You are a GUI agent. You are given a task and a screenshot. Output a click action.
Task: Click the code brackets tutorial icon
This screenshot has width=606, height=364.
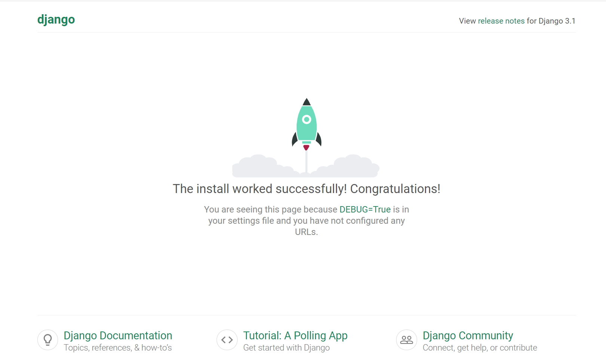(x=227, y=340)
